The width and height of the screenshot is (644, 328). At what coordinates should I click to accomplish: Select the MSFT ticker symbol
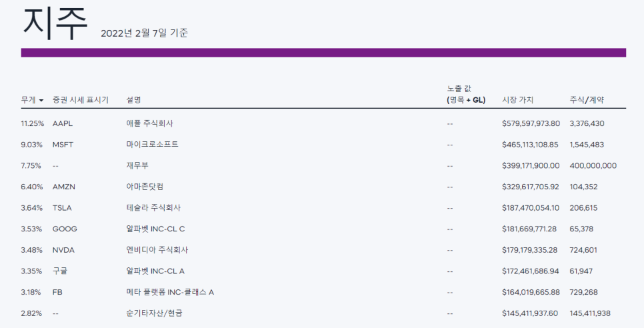click(x=63, y=145)
